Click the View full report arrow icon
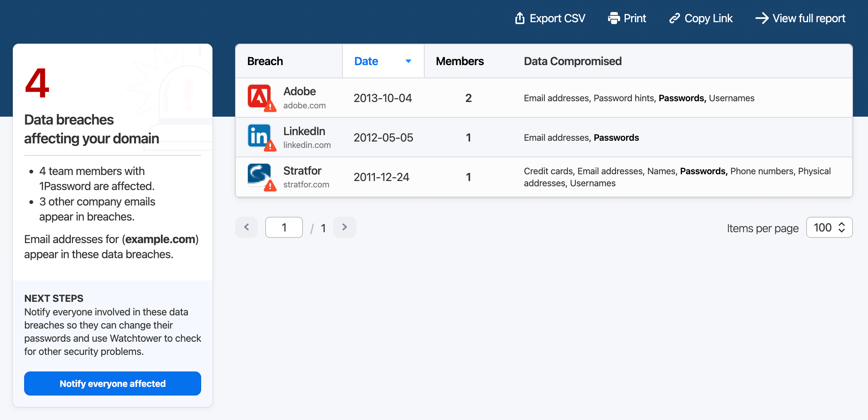 point(762,18)
